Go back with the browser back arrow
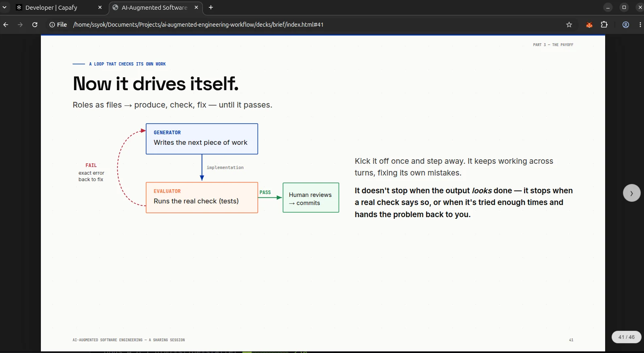Screen dimensions: 644x353 pos(6,25)
